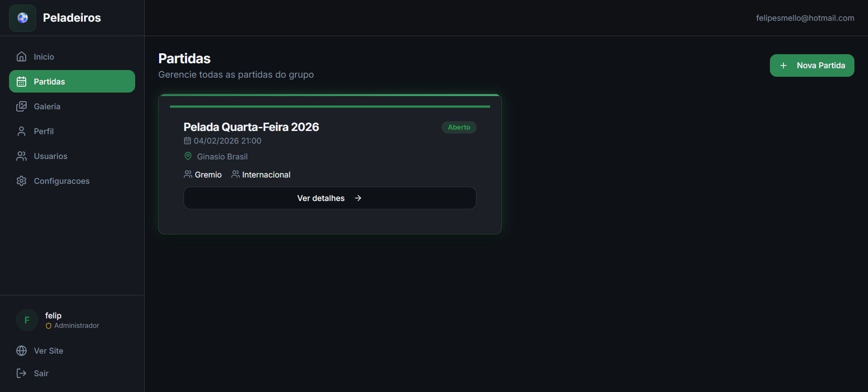Screen dimensions: 868x392
Task: Click the Peladeiros soccer ball logo
Action: 23,18
